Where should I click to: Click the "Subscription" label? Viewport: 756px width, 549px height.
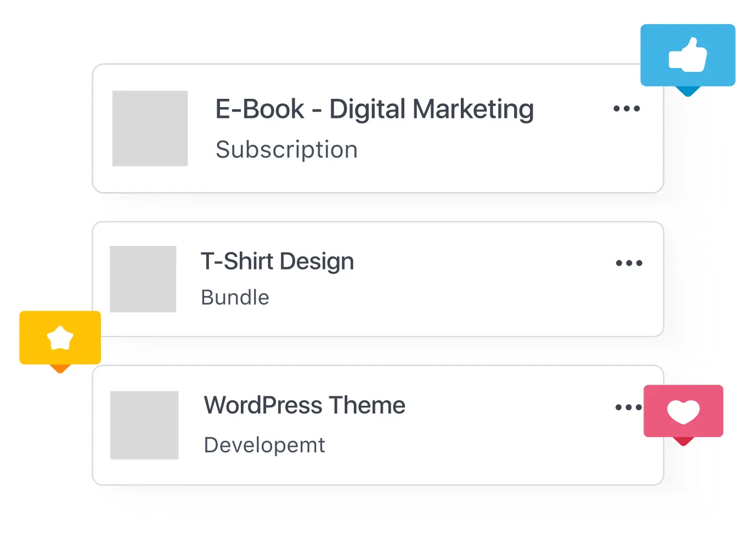pos(286,150)
